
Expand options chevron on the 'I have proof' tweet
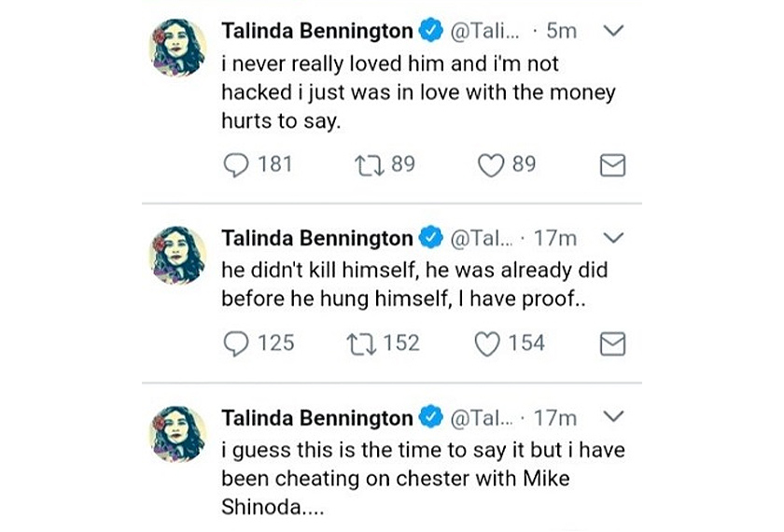click(613, 238)
